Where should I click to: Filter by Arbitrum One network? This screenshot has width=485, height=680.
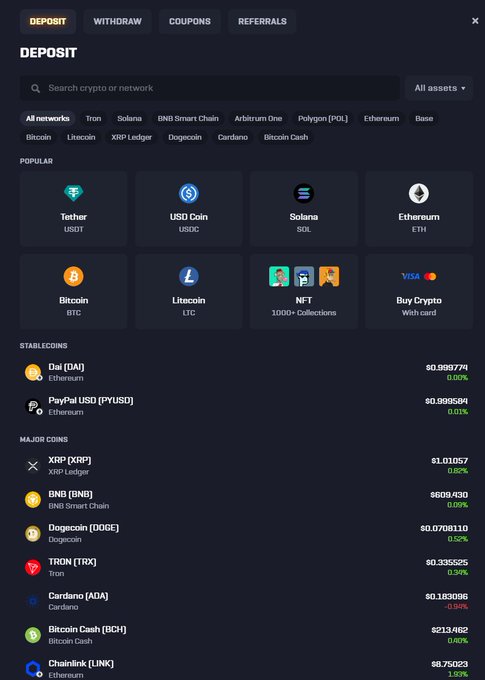click(258, 118)
